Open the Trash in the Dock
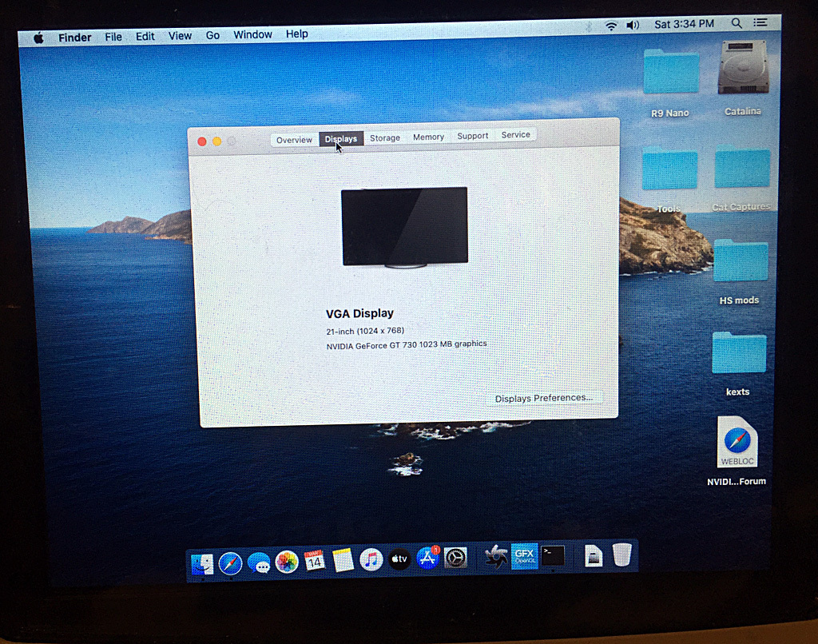 point(621,555)
